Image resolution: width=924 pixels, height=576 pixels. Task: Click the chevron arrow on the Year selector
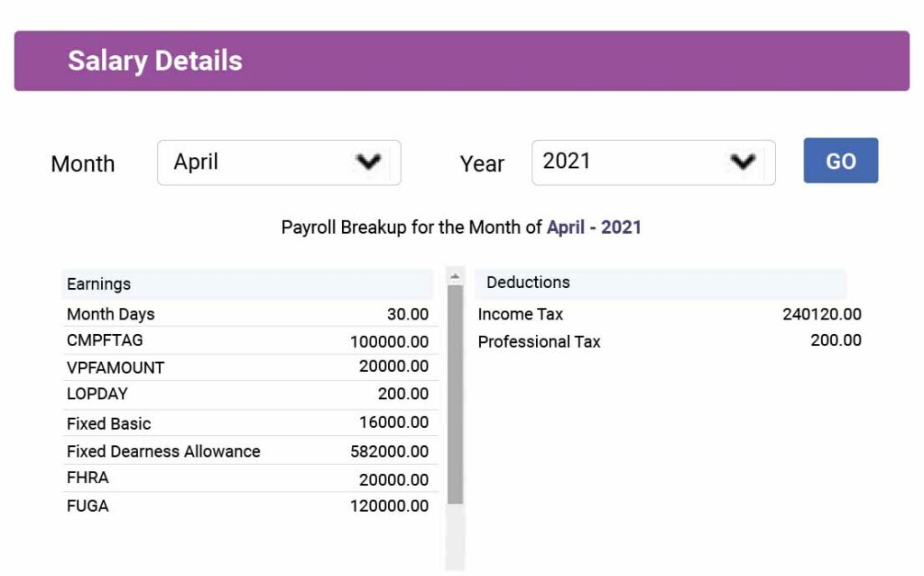tap(742, 162)
